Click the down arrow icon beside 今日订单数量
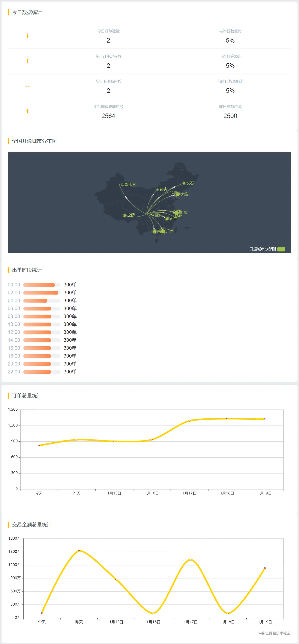Image resolution: width=299 pixels, height=644 pixels. pos(27,36)
